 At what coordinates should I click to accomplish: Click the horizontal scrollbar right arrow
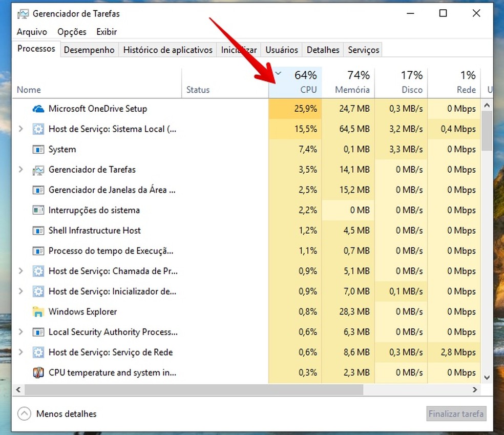click(475, 390)
